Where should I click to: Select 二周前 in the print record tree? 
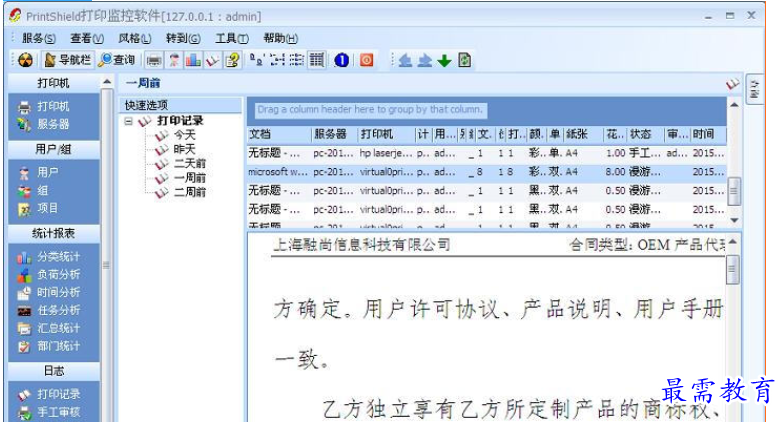190,192
